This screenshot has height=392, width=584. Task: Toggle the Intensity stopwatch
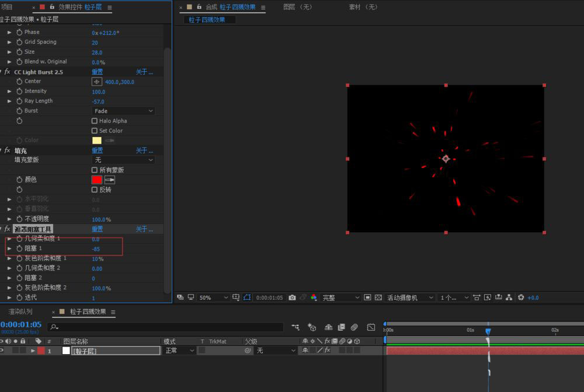19,92
